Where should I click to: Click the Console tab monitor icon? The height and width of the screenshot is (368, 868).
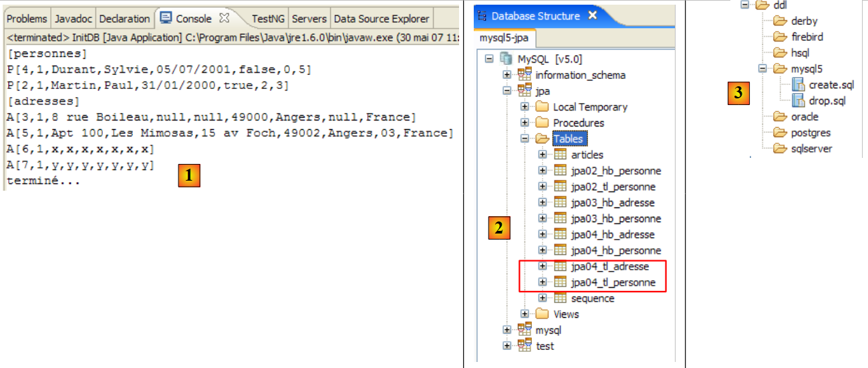[x=166, y=18]
